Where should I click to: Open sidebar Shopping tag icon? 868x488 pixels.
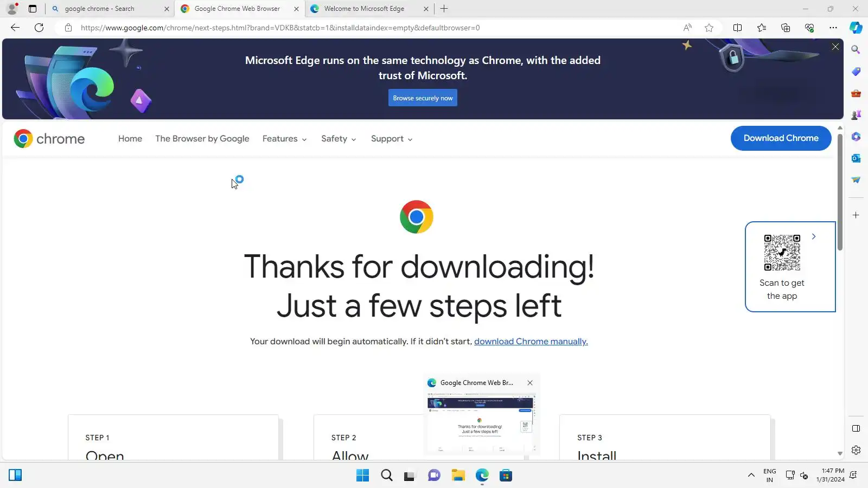click(856, 72)
